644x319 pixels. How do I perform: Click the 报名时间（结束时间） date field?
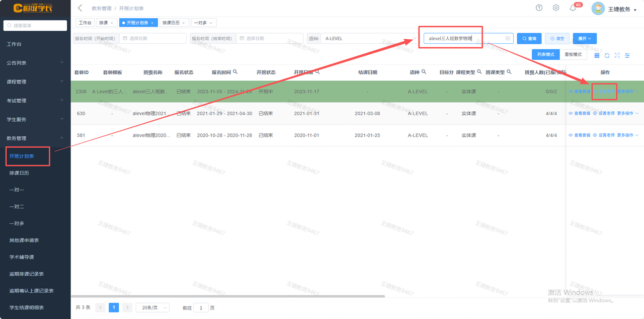[270, 38]
